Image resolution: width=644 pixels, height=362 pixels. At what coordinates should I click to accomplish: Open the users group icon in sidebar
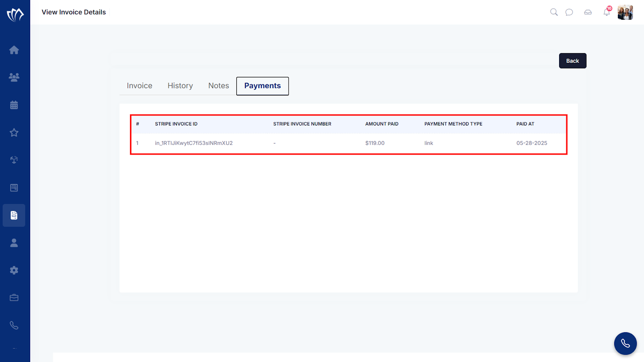pos(14,77)
